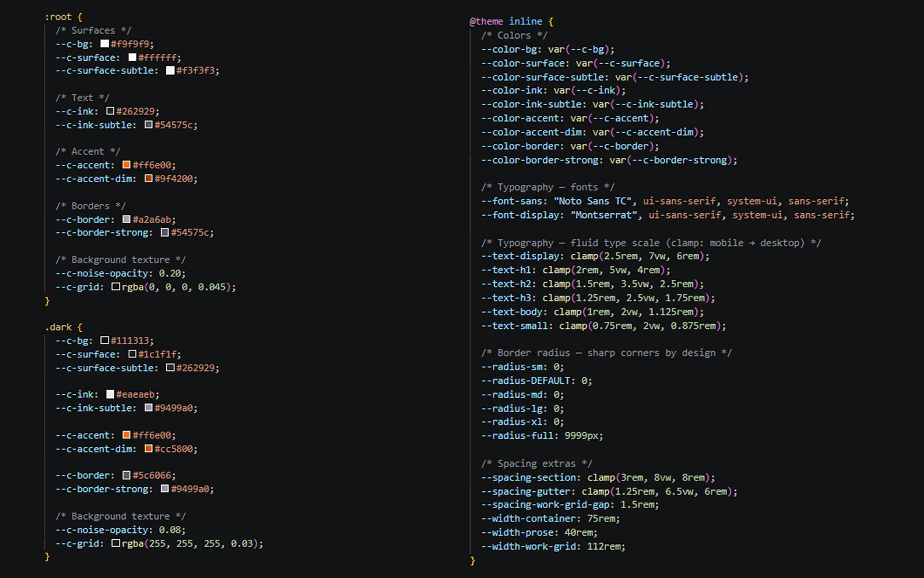Click the '--spacing-section' property name
924x578 pixels.
[x=528, y=477]
